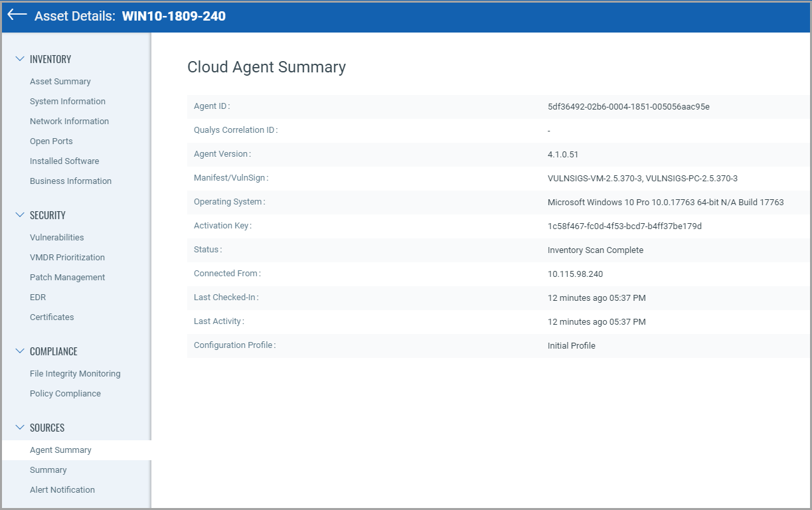View Certificates under Security

52,317
